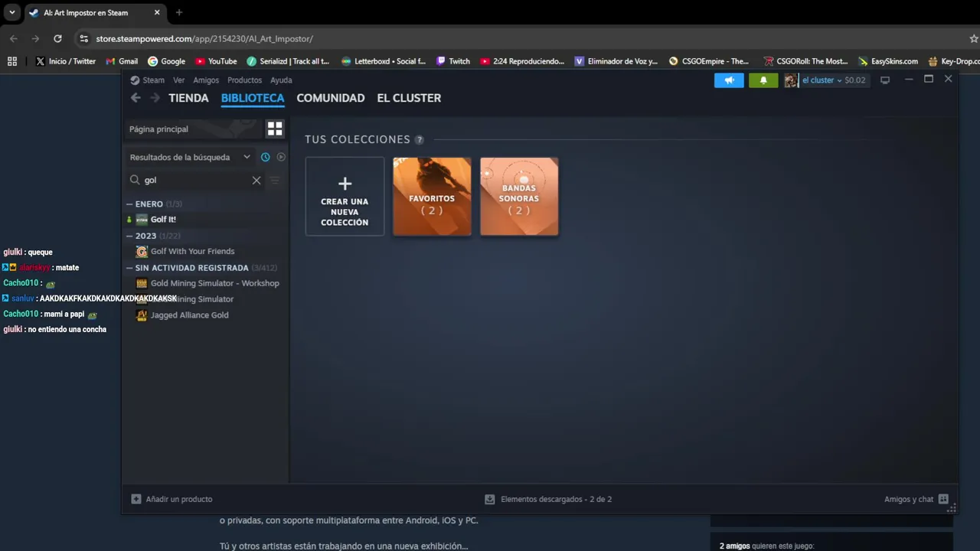The height and width of the screenshot is (551, 980).
Task: Open the Twitch bookmark
Action: click(x=453, y=61)
